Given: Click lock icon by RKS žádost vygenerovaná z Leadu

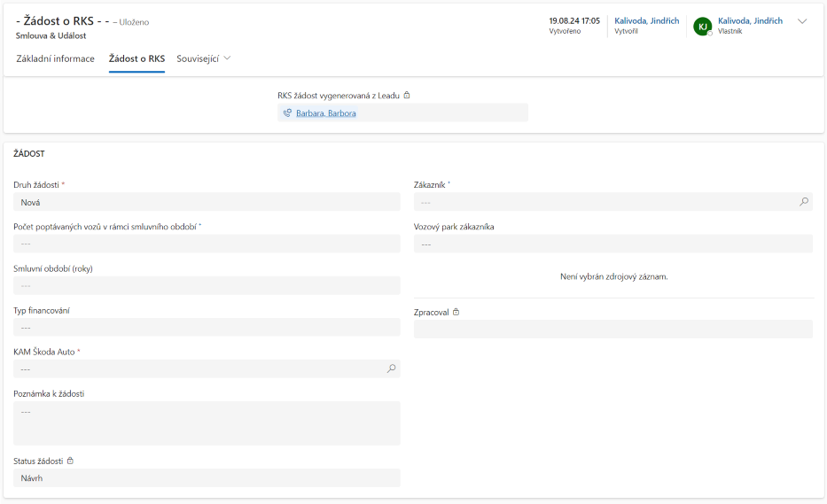Looking at the screenshot, I should pos(407,95).
